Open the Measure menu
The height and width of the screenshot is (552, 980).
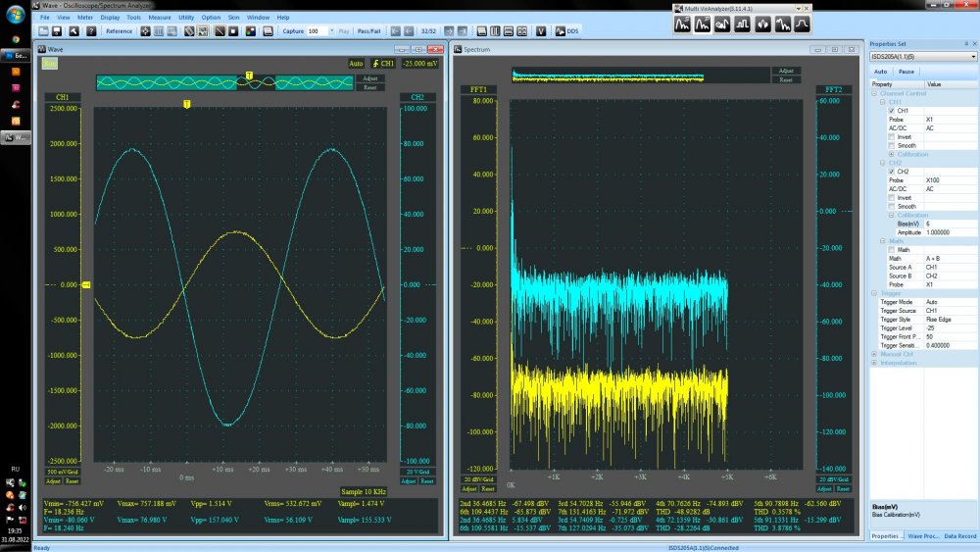[160, 17]
